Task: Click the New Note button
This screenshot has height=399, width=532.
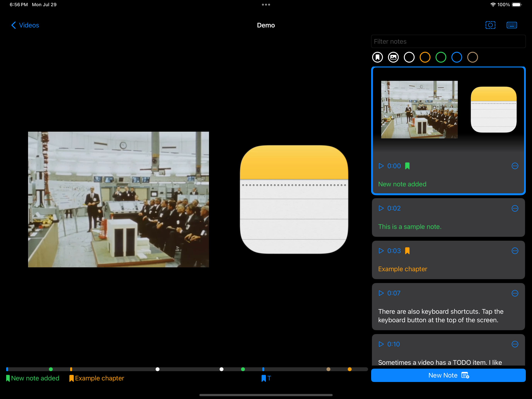Action: pyautogui.click(x=448, y=375)
